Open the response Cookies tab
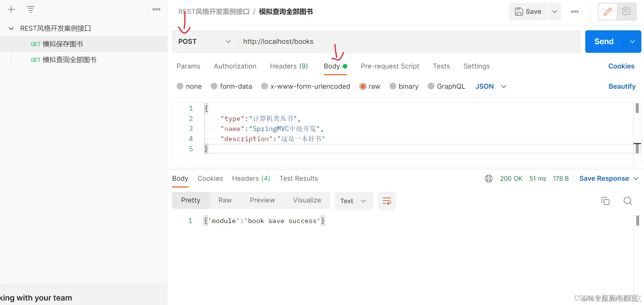Viewport: 644px width, 305px height. coord(210,179)
